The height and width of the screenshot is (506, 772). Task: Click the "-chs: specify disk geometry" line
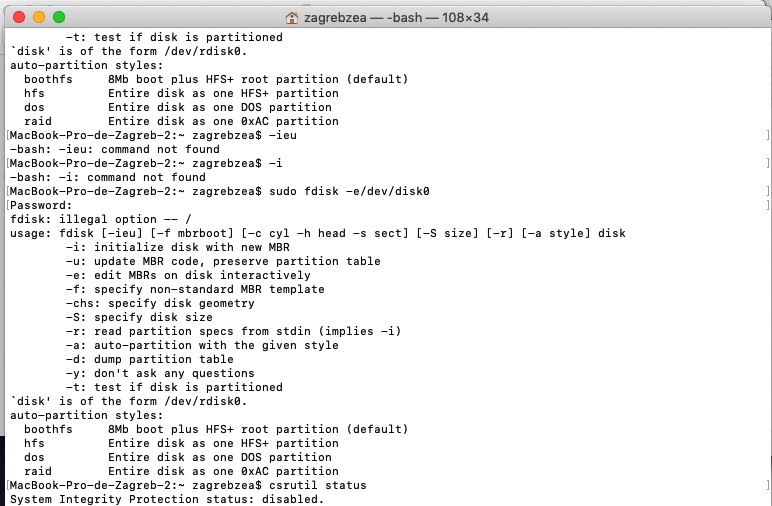[166, 303]
